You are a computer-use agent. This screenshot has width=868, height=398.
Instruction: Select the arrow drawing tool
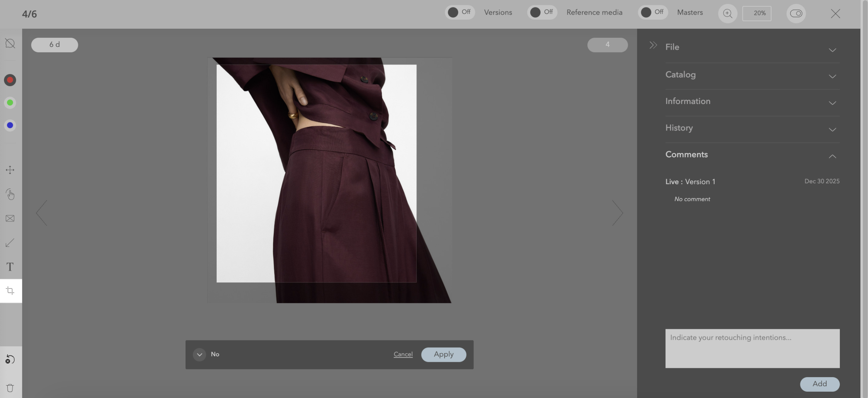click(10, 243)
